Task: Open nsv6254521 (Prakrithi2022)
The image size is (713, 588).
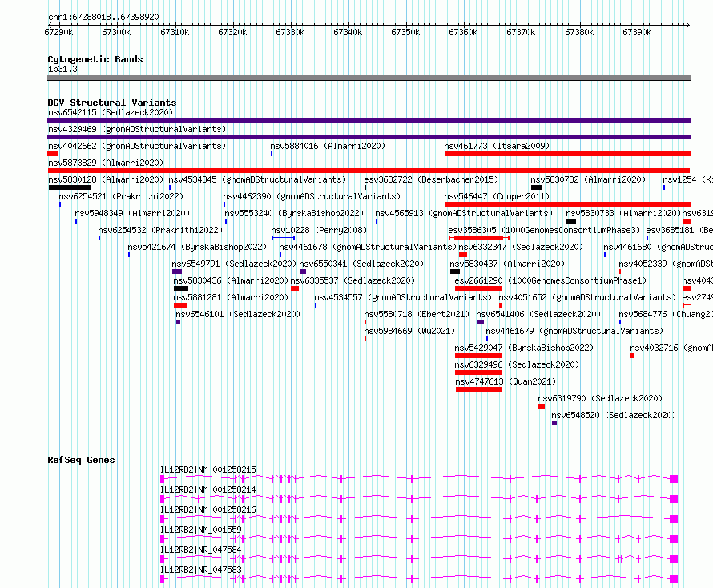Action: (x=121, y=196)
